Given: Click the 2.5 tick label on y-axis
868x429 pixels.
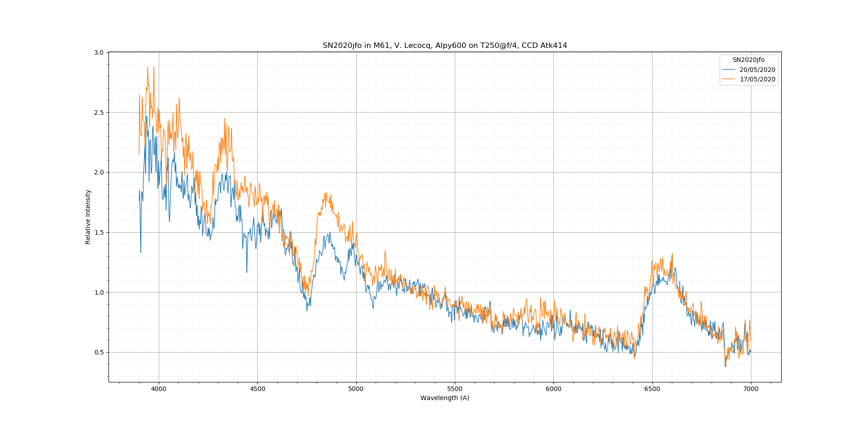Looking at the screenshot, I should pyautogui.click(x=99, y=113).
